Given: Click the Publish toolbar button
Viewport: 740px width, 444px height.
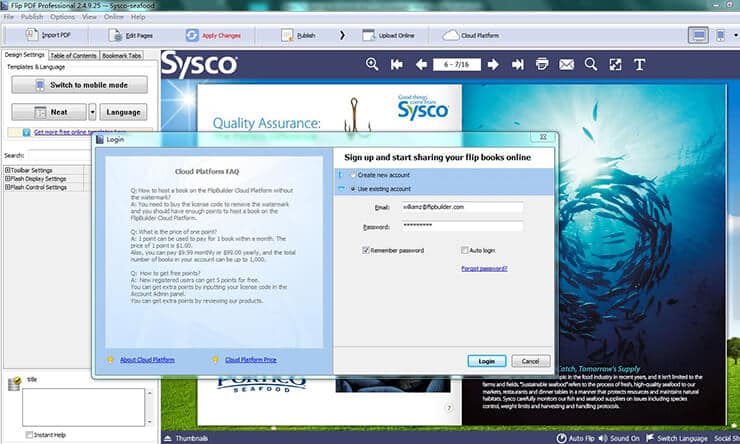Looking at the screenshot, I should (298, 35).
